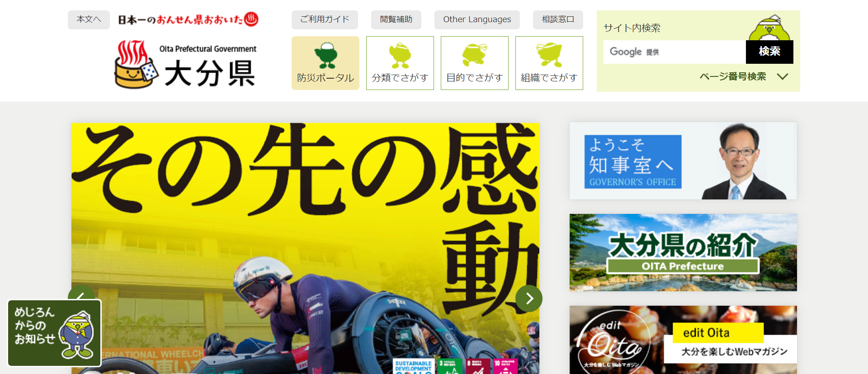Image resolution: width=868 pixels, height=374 pixels.
Task: Expand the ページ番号検索 chevron
Action: point(783,76)
